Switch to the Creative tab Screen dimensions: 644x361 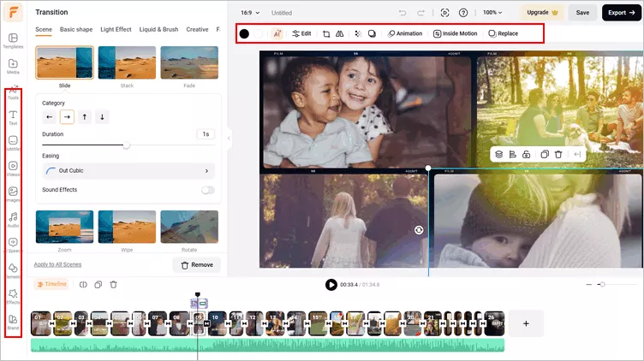point(197,30)
